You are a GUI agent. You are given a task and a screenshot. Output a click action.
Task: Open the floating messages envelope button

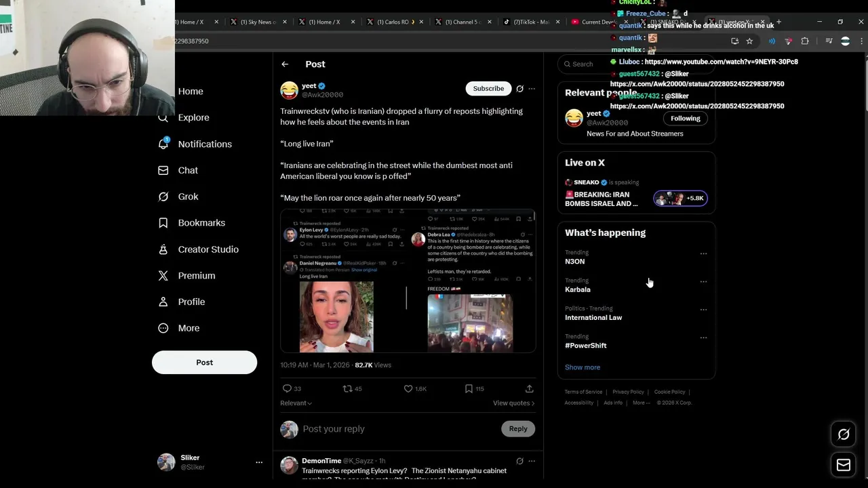[844, 465]
